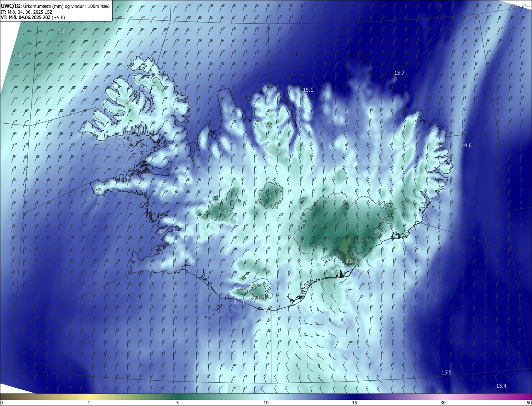Click the 'Úrkomumætti (mm) og vindur' map title
The height and width of the screenshot is (406, 532).
tap(55, 6)
